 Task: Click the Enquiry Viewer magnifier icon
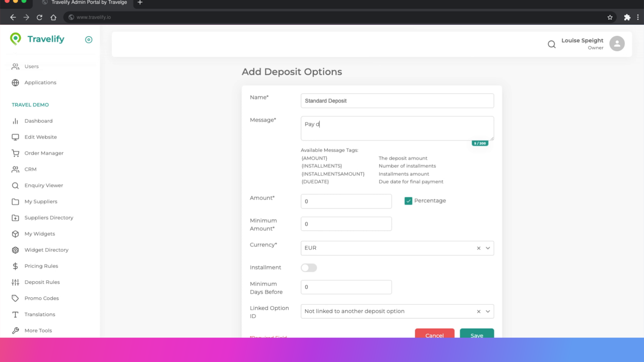click(x=15, y=185)
